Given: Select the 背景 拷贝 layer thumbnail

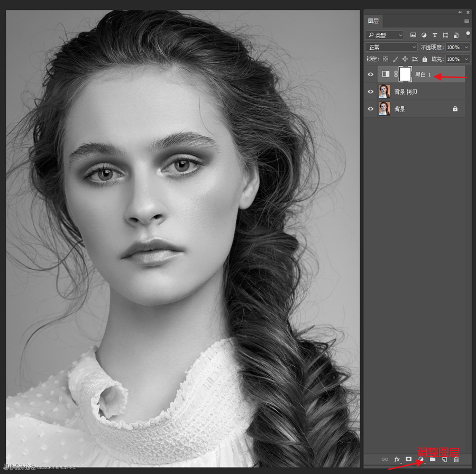Looking at the screenshot, I should click(x=385, y=91).
